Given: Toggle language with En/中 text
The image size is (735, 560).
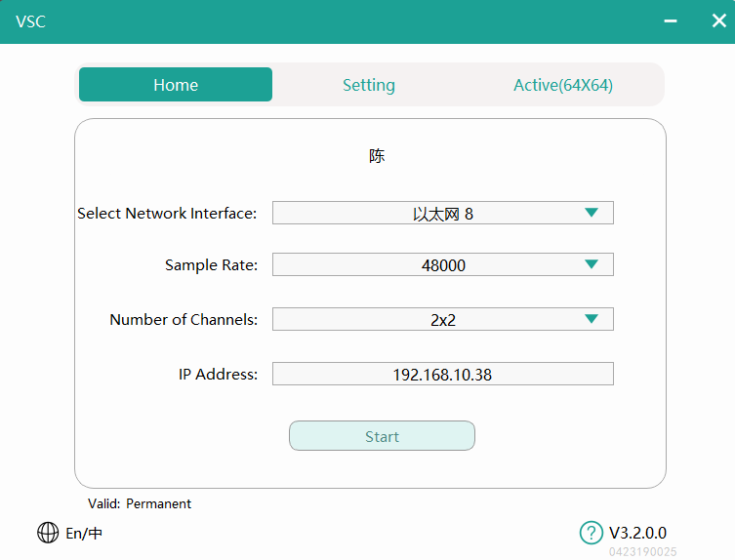Looking at the screenshot, I should (x=84, y=534).
